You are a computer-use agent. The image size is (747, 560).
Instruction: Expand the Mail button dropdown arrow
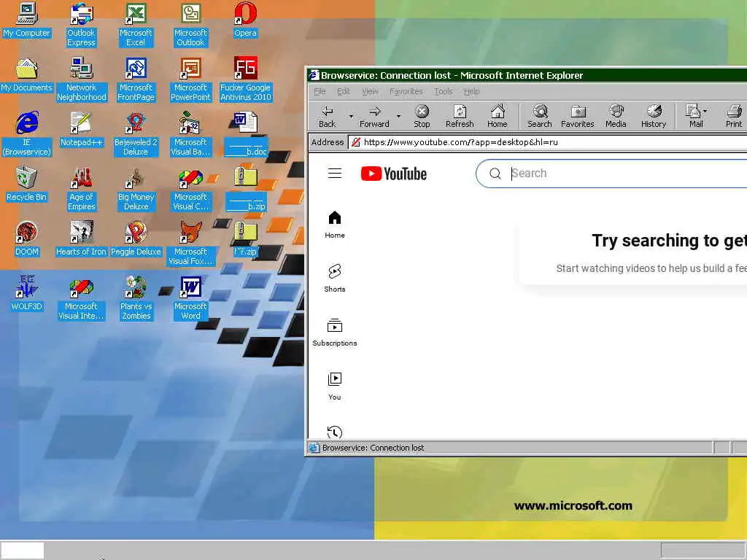click(705, 111)
